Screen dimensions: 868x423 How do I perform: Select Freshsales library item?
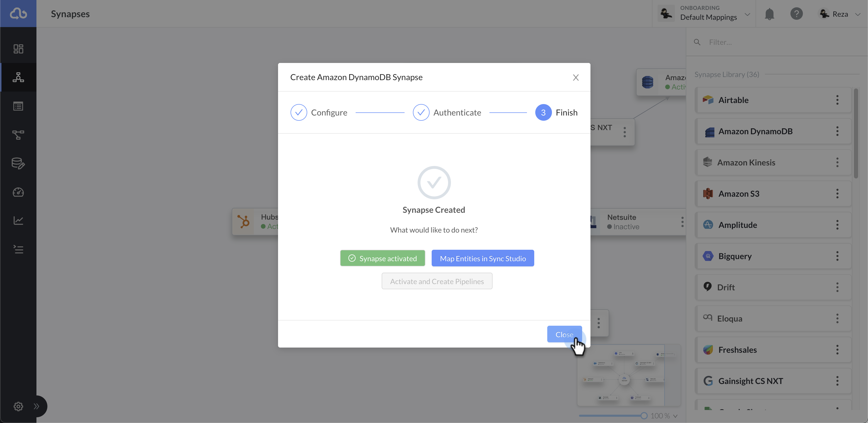[x=773, y=350]
